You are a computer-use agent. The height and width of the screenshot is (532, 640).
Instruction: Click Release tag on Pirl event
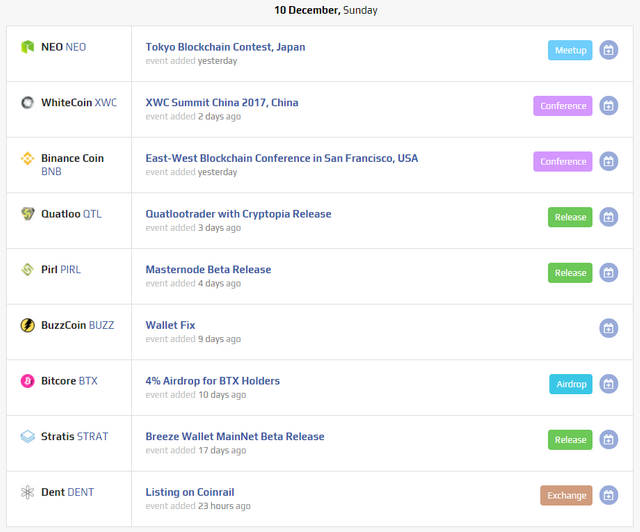pyautogui.click(x=570, y=273)
